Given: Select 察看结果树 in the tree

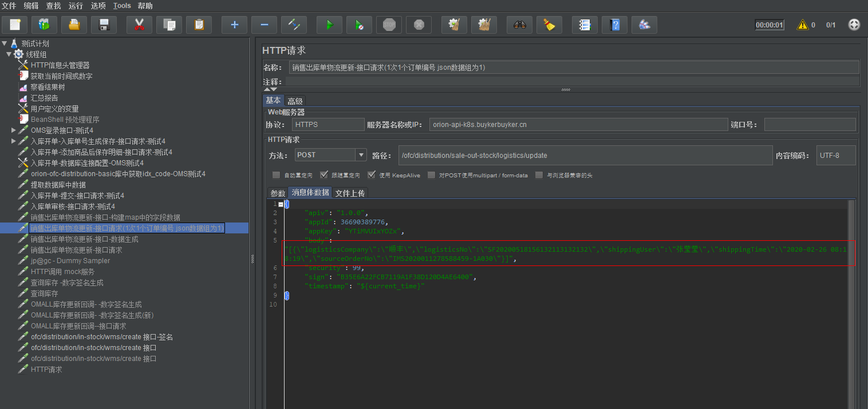Looking at the screenshot, I should pos(48,87).
